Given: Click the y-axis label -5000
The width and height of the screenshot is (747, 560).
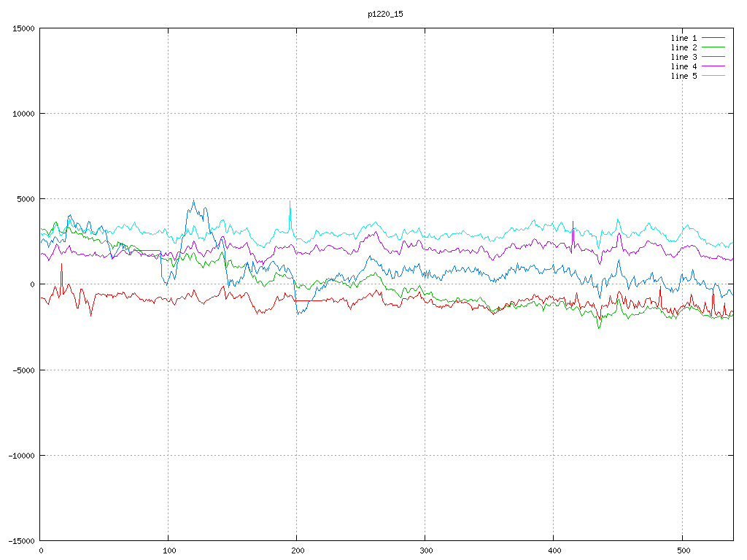Looking at the screenshot, I should [x=24, y=370].
